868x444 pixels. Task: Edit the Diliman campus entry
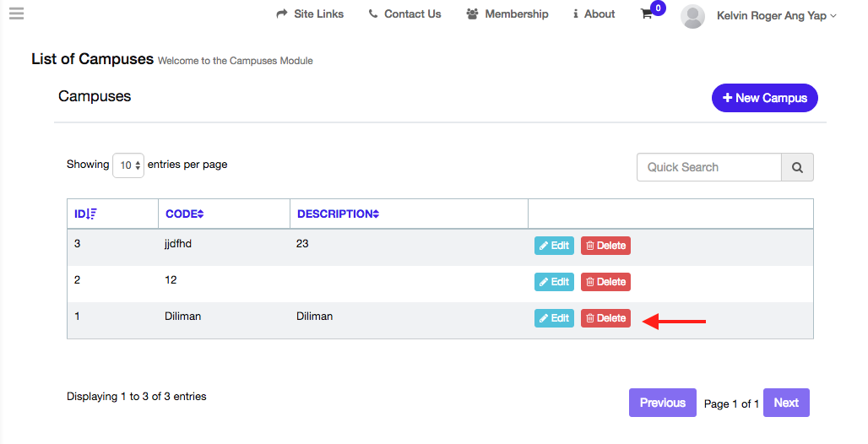(x=554, y=318)
